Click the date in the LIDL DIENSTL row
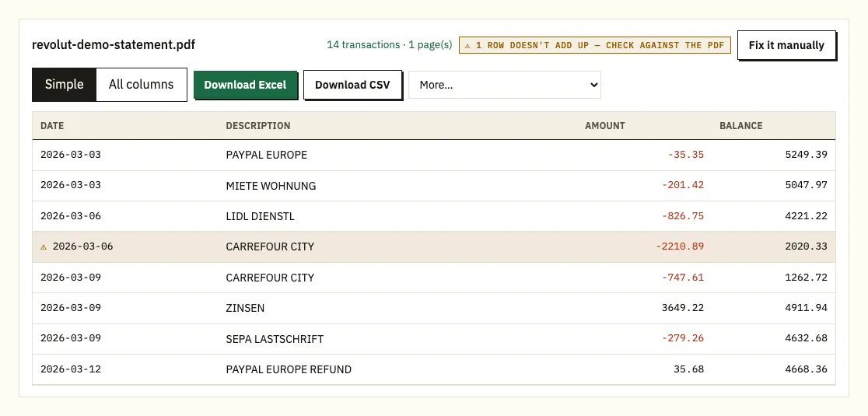The height and width of the screenshot is (416, 868). point(71,215)
